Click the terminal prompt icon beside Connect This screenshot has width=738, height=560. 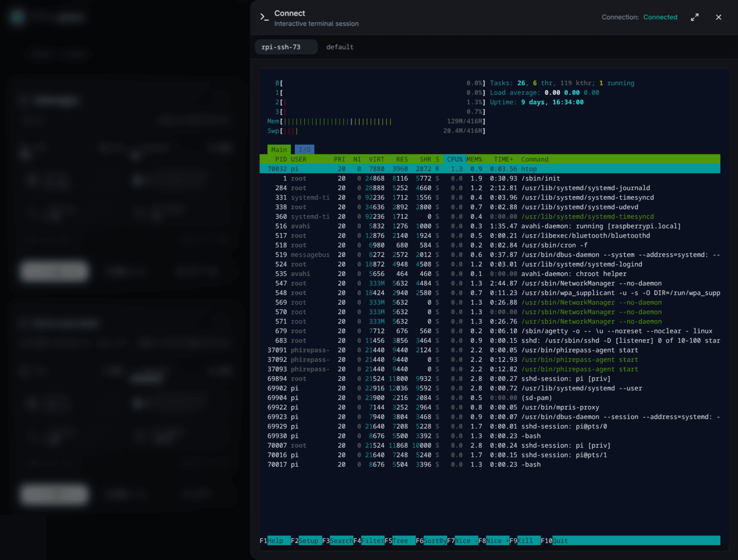[x=264, y=17]
